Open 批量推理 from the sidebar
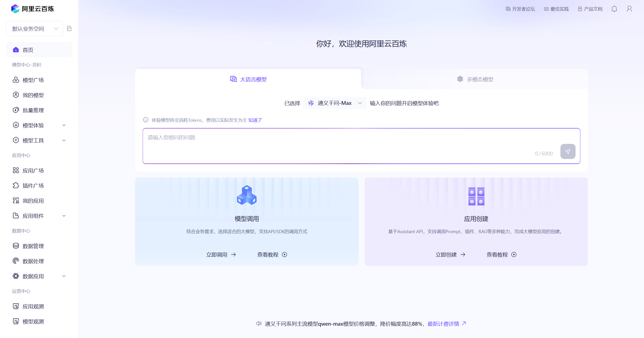Viewport: 644px width, 338px height. point(39,110)
